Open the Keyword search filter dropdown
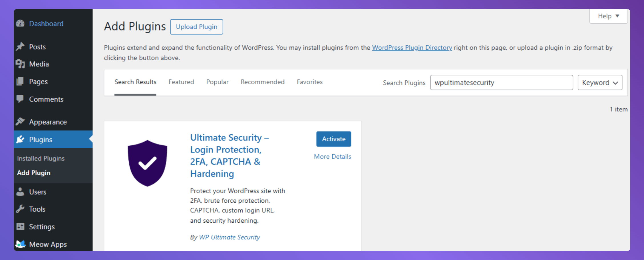Viewport: 644px width, 260px height. click(600, 82)
